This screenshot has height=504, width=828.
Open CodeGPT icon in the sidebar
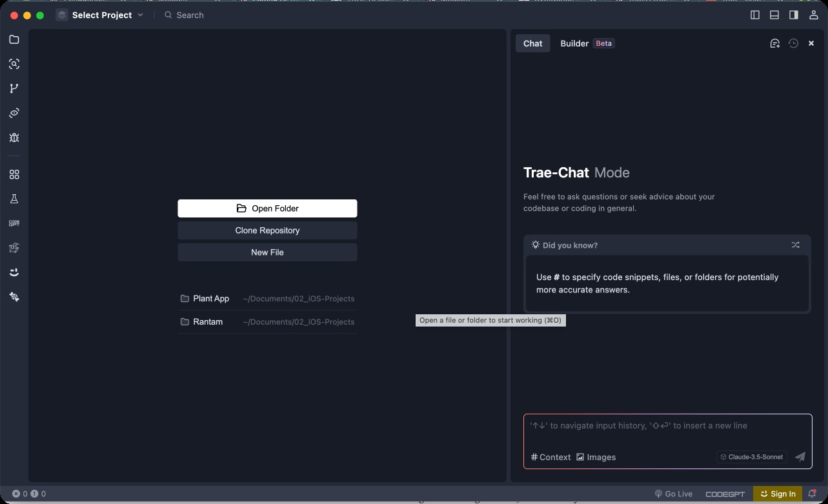click(x=14, y=223)
